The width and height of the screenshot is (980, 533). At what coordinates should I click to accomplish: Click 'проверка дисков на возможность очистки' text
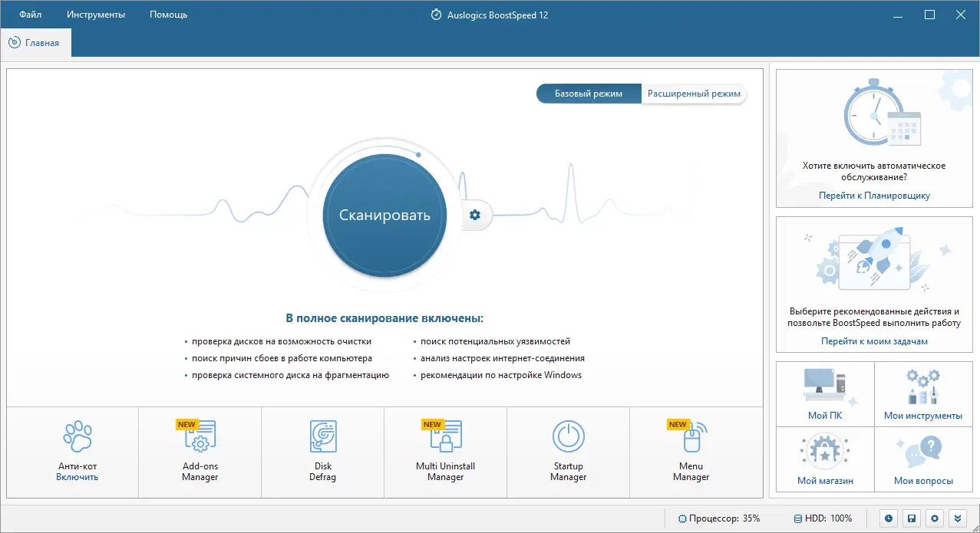282,341
